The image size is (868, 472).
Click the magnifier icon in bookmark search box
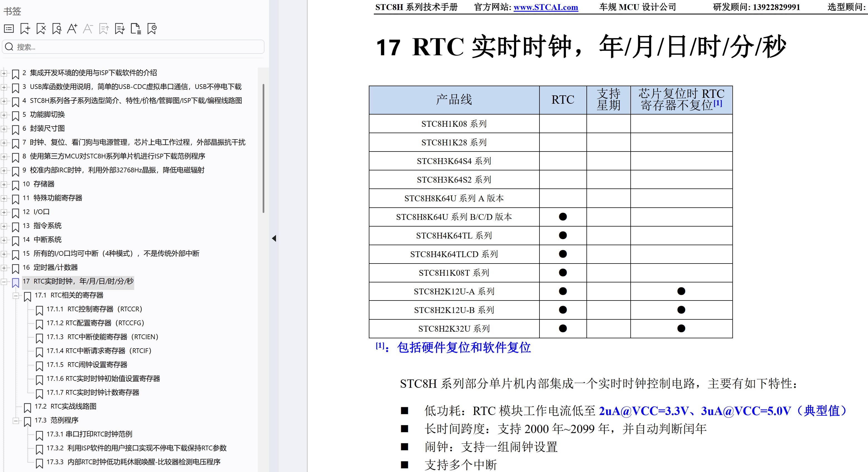click(9, 47)
